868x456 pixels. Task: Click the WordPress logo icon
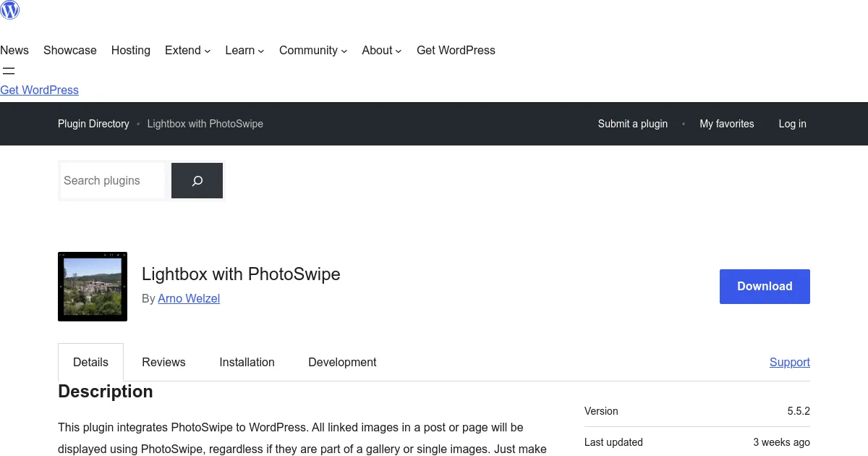coord(10,10)
